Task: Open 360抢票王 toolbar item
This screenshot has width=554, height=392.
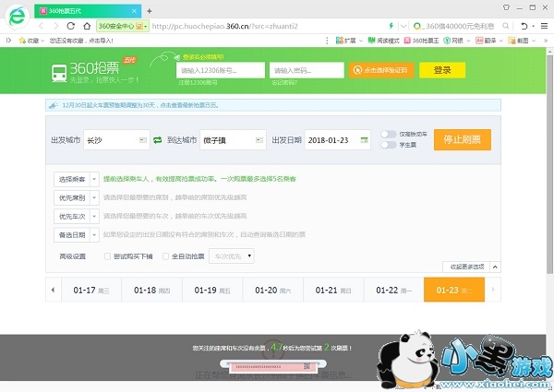Action: [x=421, y=41]
